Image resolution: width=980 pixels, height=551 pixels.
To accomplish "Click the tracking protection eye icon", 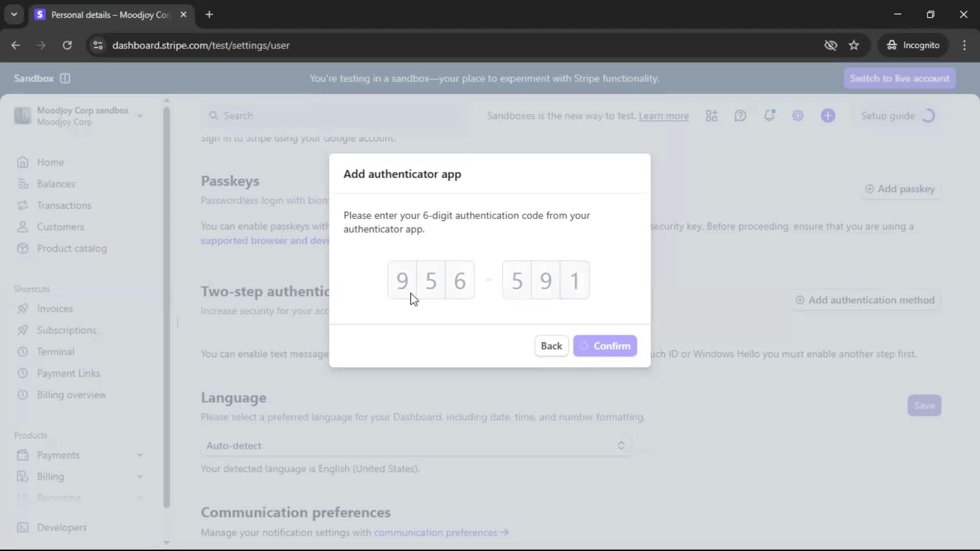I will tap(830, 45).
